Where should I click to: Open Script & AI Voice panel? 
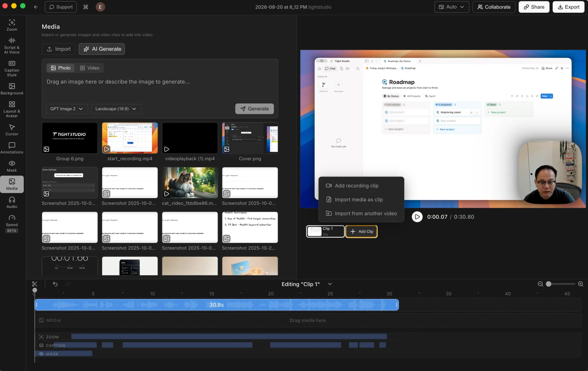12,45
